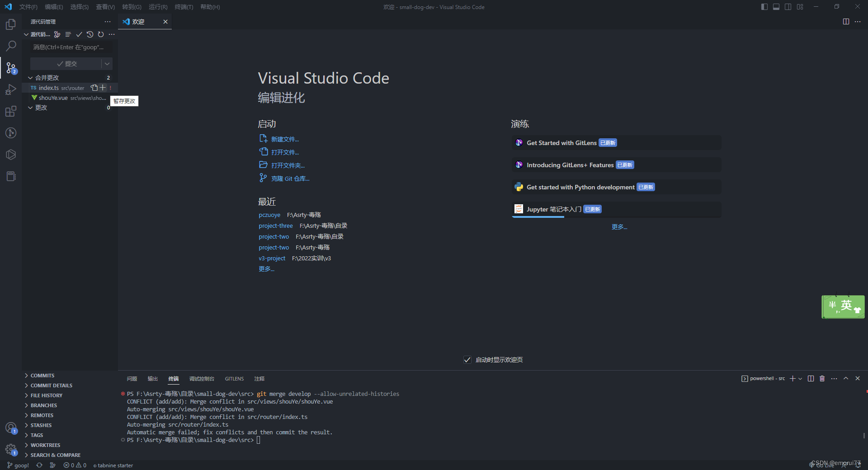Open the Explorer view in activity bar
This screenshot has width=868, height=470.
coord(11,24)
